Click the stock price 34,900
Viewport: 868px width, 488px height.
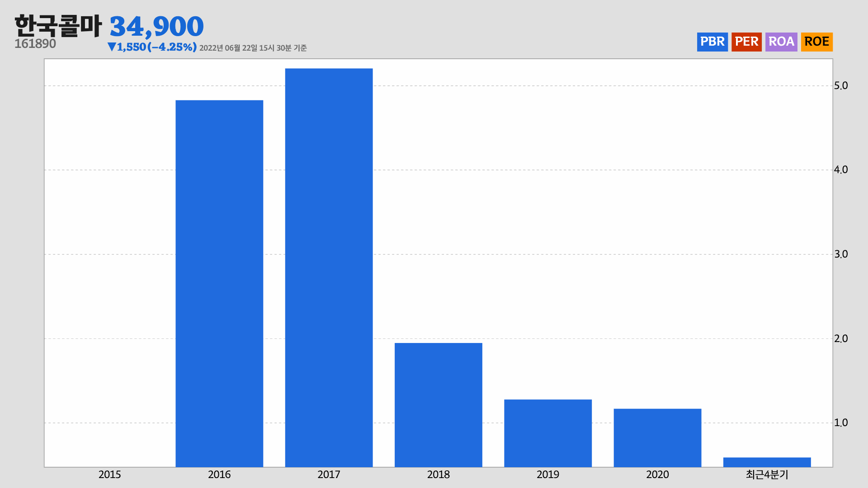click(x=157, y=26)
